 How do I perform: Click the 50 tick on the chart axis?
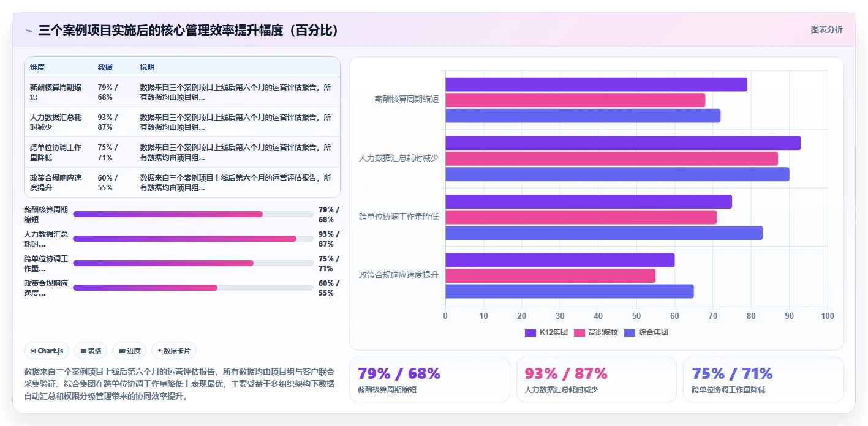636,316
